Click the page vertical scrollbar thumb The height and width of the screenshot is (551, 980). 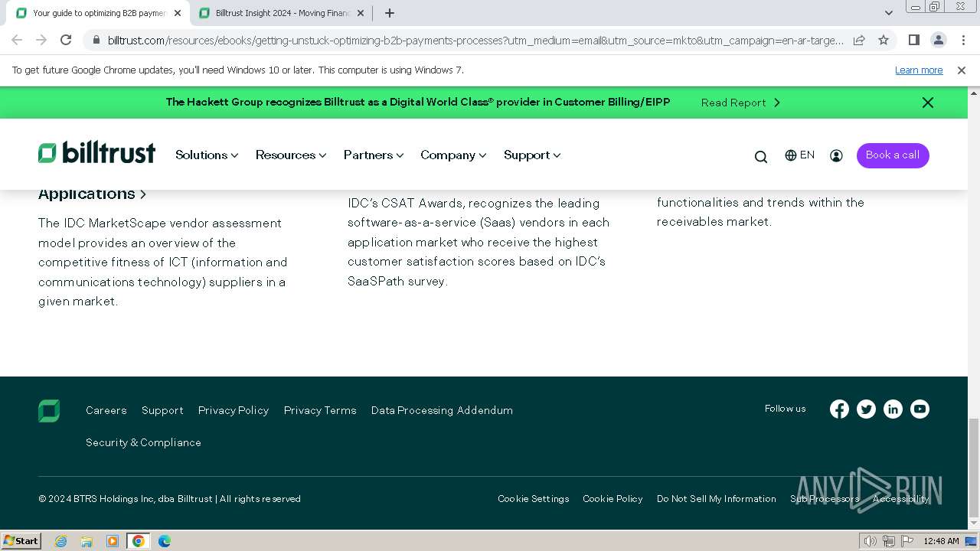[974, 468]
